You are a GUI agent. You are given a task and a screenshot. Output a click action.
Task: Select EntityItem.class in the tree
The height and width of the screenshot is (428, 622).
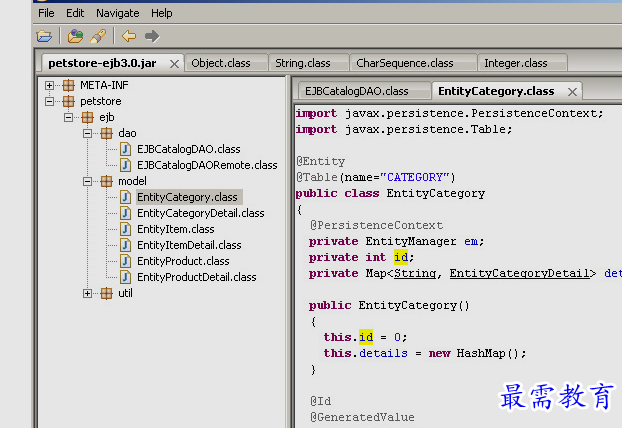click(x=176, y=229)
